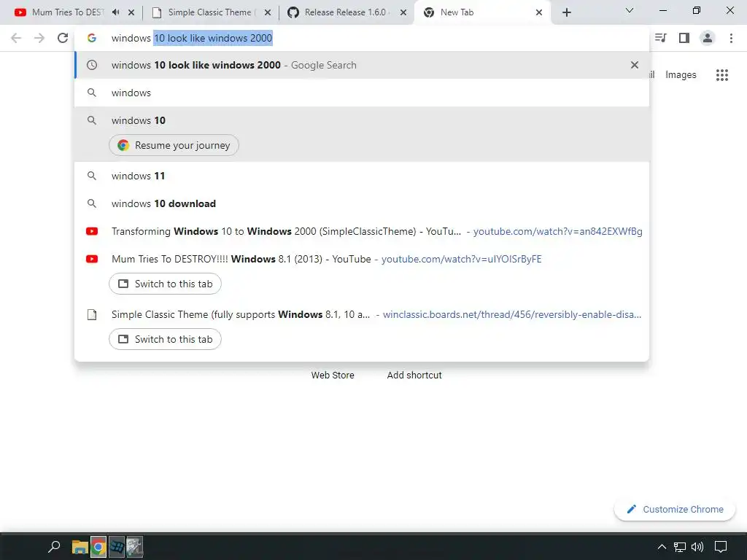Reload the page with the refresh icon
Screen dimensions: 747x560
click(63, 38)
